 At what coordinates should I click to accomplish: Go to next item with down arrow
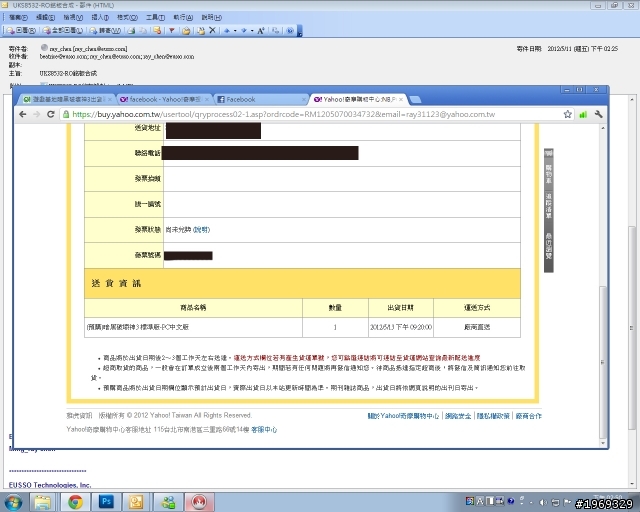pyautogui.click(x=244, y=31)
